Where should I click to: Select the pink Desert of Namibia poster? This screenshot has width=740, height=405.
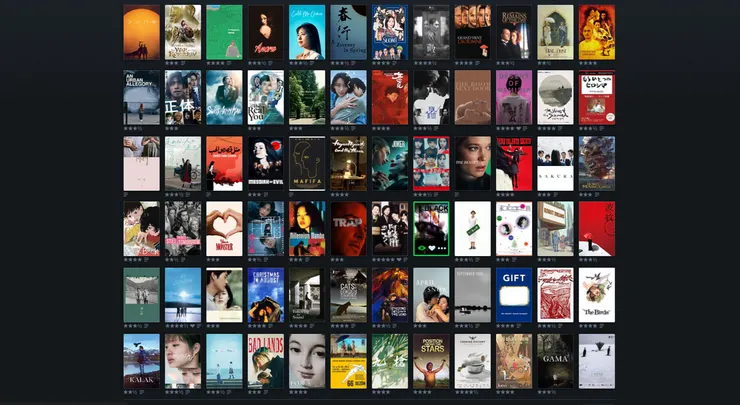[514, 97]
